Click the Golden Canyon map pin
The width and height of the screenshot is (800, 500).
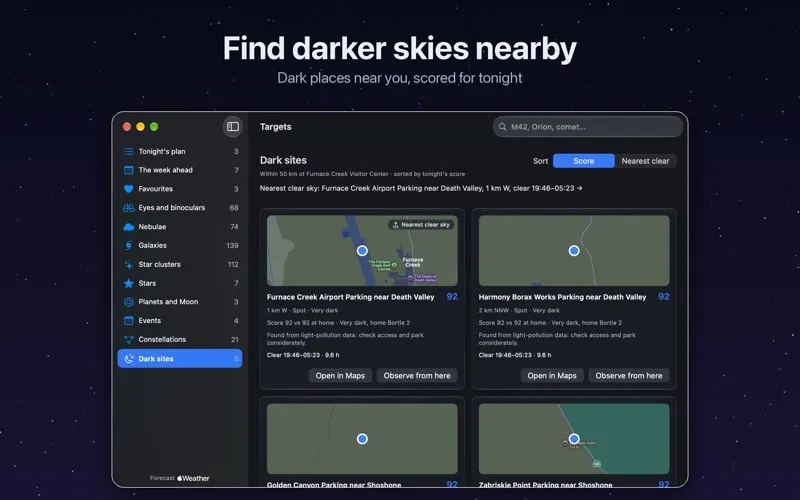click(362, 439)
